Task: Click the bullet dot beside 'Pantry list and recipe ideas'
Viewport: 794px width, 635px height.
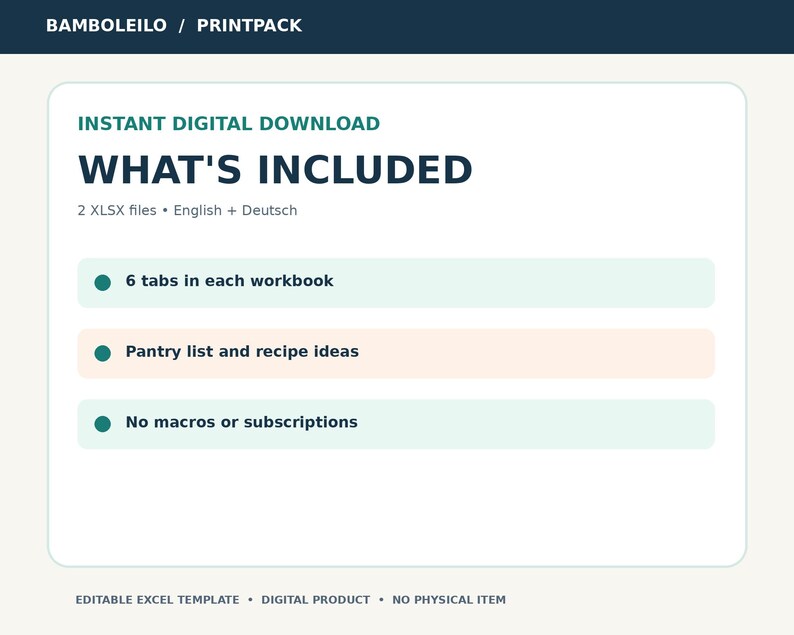Action: [x=103, y=353]
